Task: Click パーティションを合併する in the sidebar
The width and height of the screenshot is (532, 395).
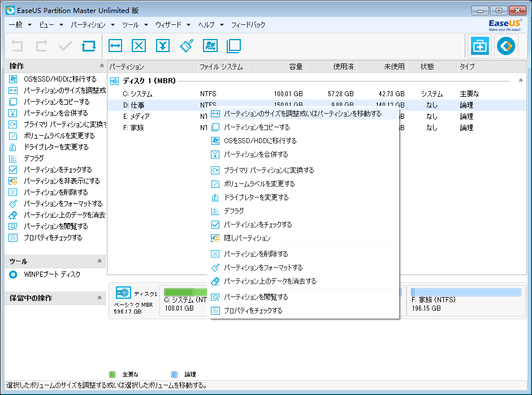Action: (55, 113)
